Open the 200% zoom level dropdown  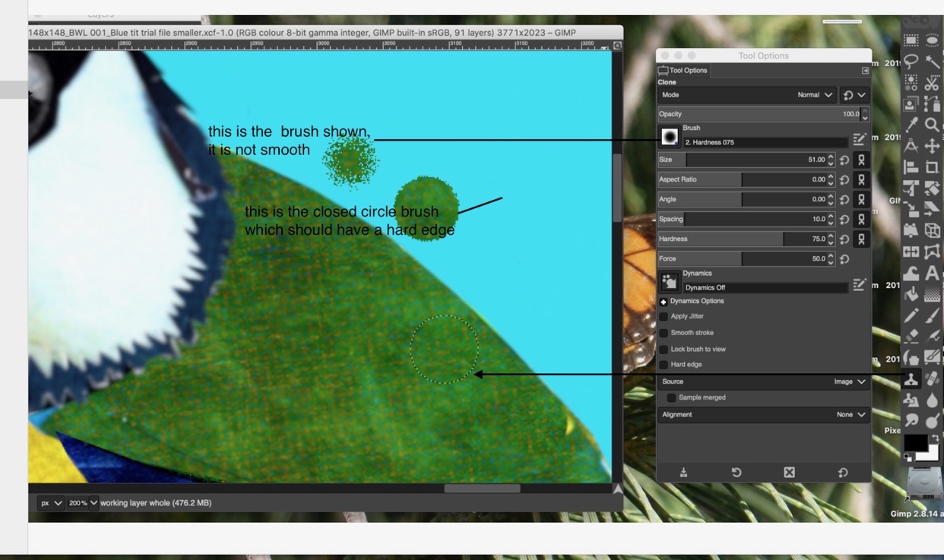[83, 503]
